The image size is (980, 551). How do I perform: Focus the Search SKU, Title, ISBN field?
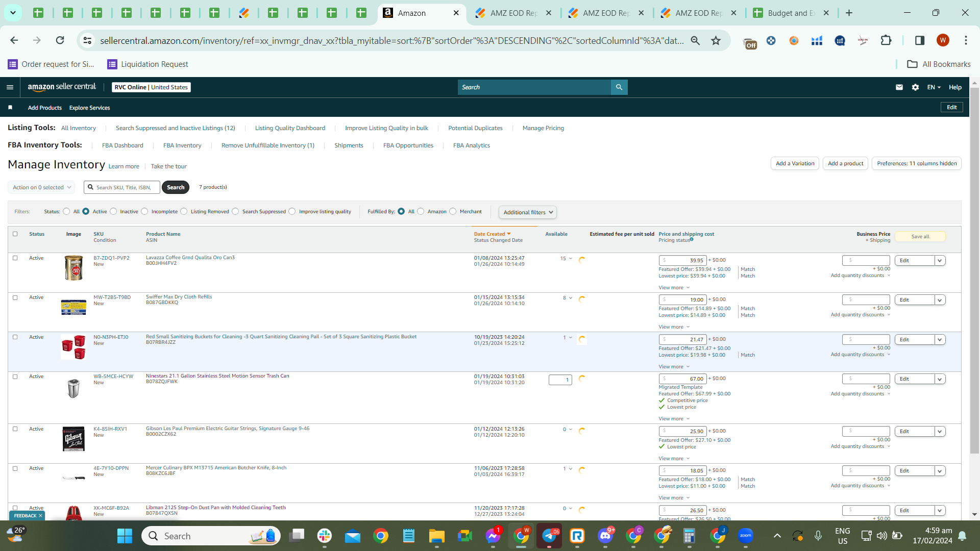click(x=122, y=187)
